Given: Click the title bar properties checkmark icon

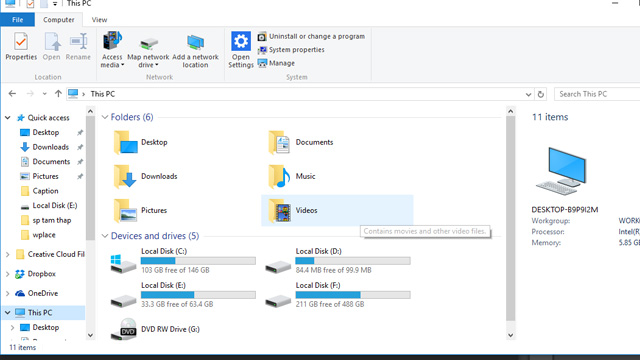Looking at the screenshot, I should pyautogui.click(x=30, y=4).
